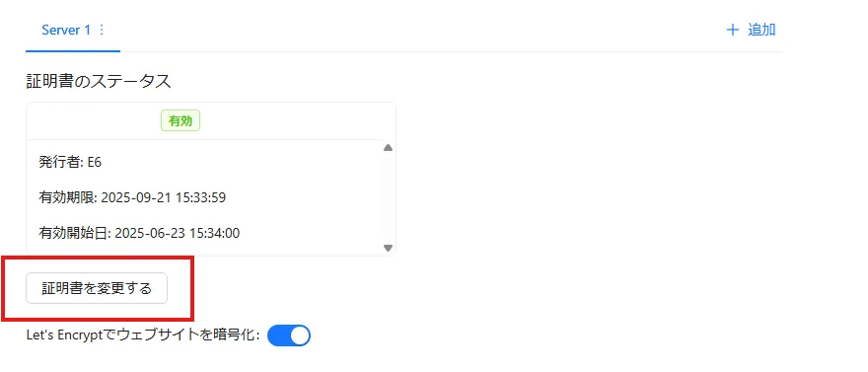Image resolution: width=868 pixels, height=372 pixels.
Task: Click the 2025-09-21 15:33:59 expiry value
Action: (x=164, y=197)
